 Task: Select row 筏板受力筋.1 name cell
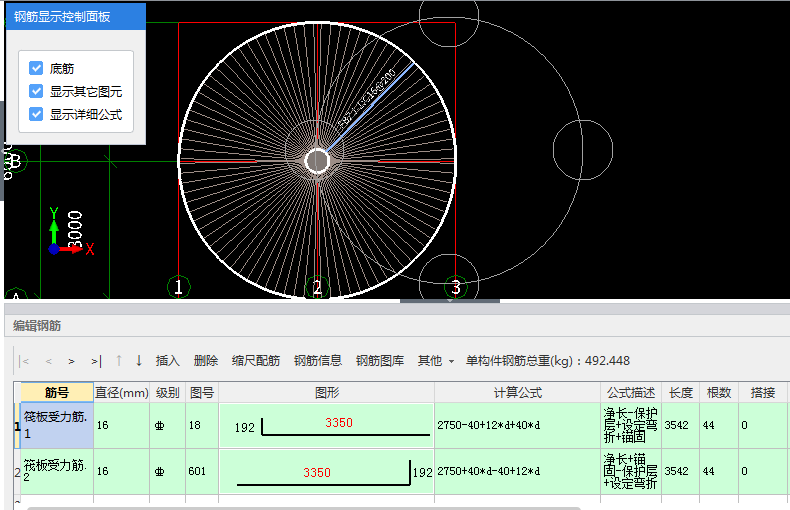(57, 425)
